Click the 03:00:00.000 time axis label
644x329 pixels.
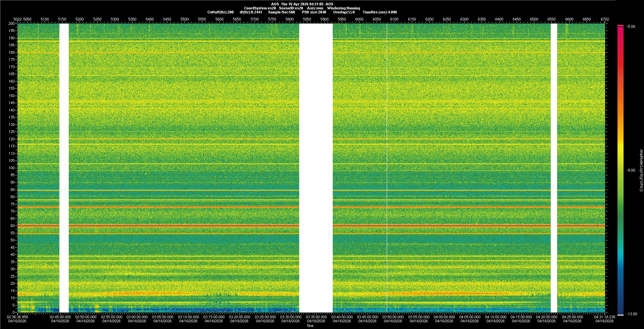click(137, 317)
